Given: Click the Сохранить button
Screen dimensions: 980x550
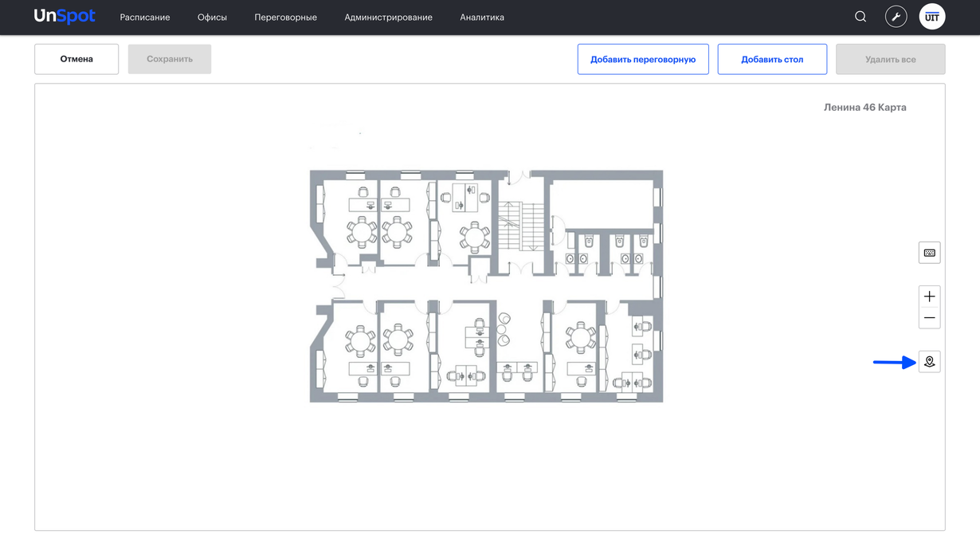Looking at the screenshot, I should pyautogui.click(x=170, y=59).
